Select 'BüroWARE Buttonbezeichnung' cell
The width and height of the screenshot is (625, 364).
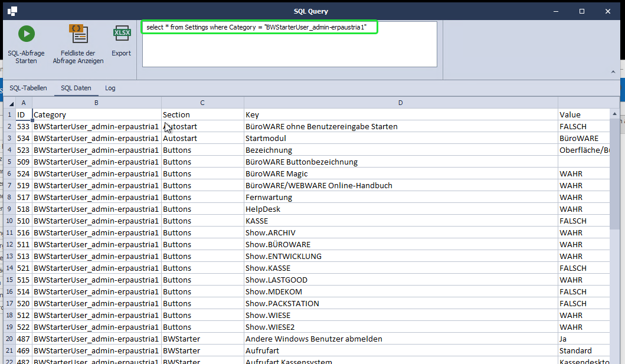pos(401,162)
